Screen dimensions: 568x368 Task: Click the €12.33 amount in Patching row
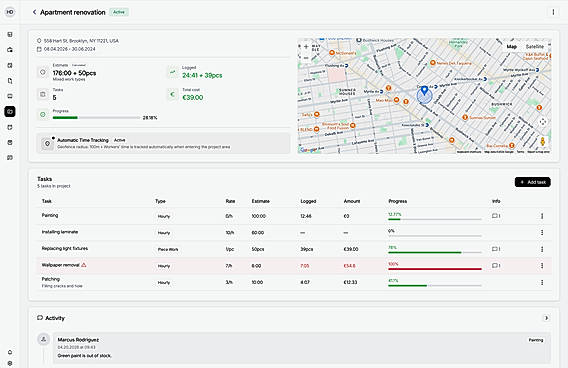pyautogui.click(x=351, y=282)
